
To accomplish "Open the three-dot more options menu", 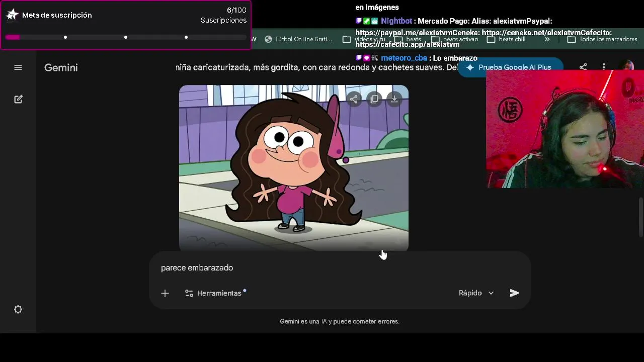I will click(604, 67).
